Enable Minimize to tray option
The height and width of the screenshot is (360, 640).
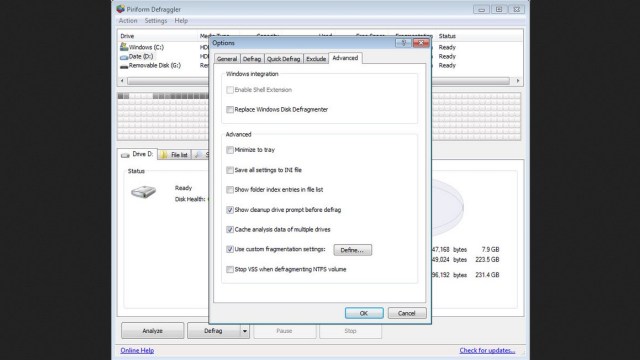[x=230, y=150]
